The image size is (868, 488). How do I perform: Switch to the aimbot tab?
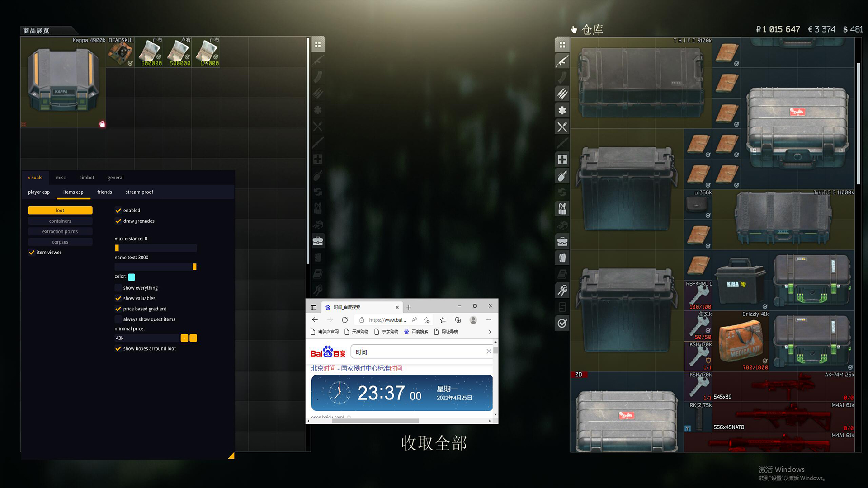pyautogui.click(x=86, y=178)
